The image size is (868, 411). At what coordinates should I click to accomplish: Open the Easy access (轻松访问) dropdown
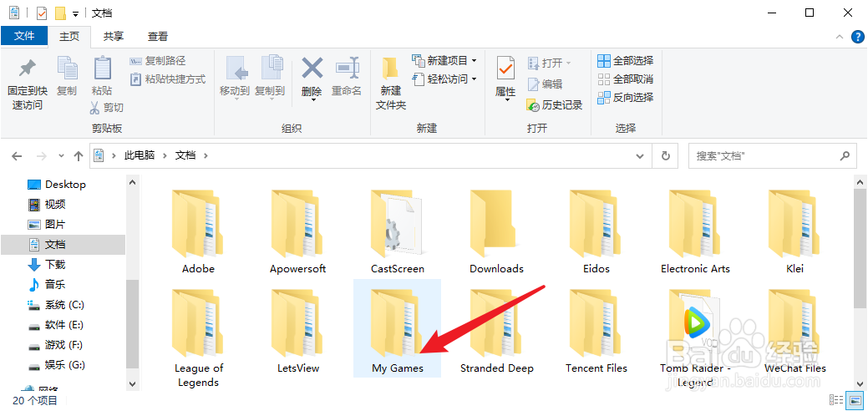click(x=444, y=79)
